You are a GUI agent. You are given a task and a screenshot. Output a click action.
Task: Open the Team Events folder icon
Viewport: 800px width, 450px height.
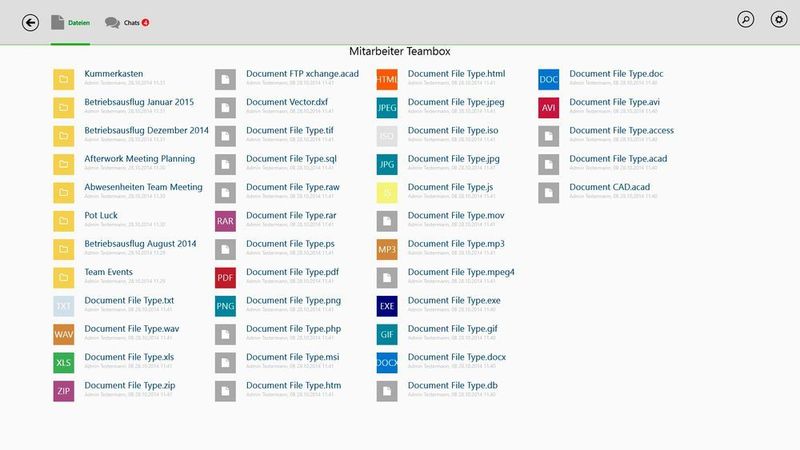coord(63,278)
